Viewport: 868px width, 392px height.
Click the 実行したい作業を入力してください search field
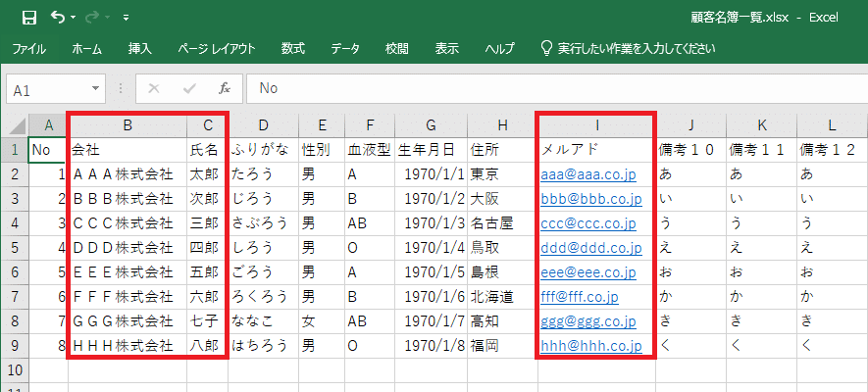coord(637,49)
